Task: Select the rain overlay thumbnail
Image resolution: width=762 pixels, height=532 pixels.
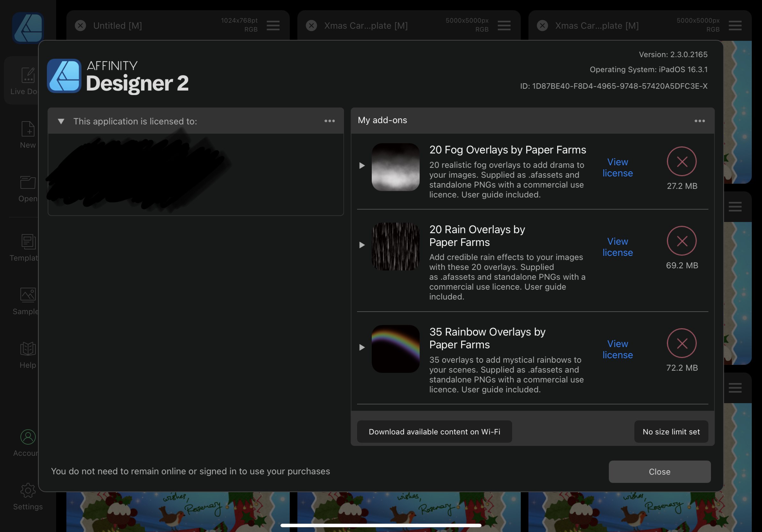Action: coord(395,247)
